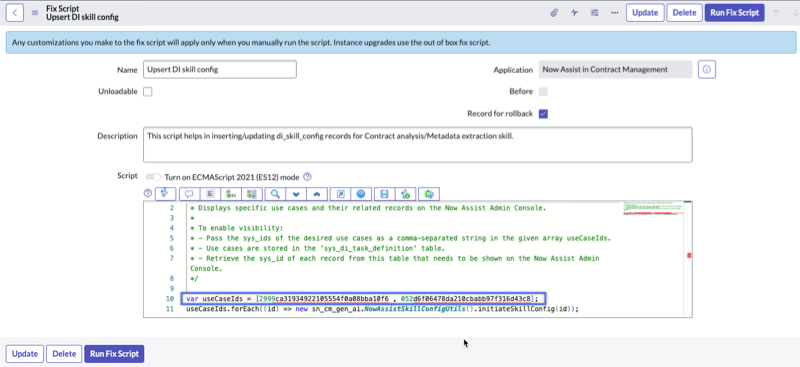Click the Replace All toolbar icon

click(252, 193)
